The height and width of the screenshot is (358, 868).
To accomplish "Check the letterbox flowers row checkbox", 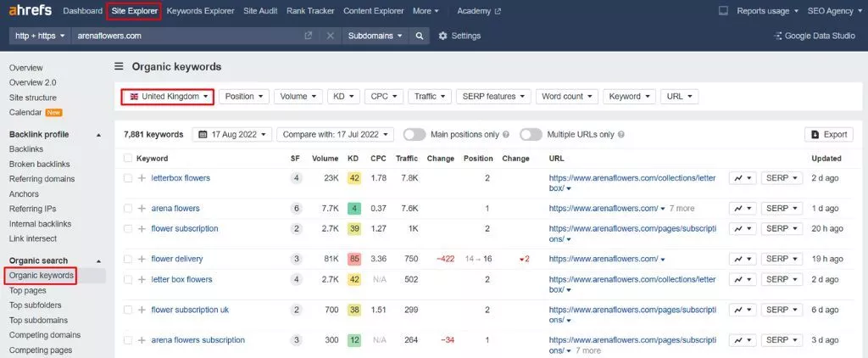I will pyautogui.click(x=128, y=178).
